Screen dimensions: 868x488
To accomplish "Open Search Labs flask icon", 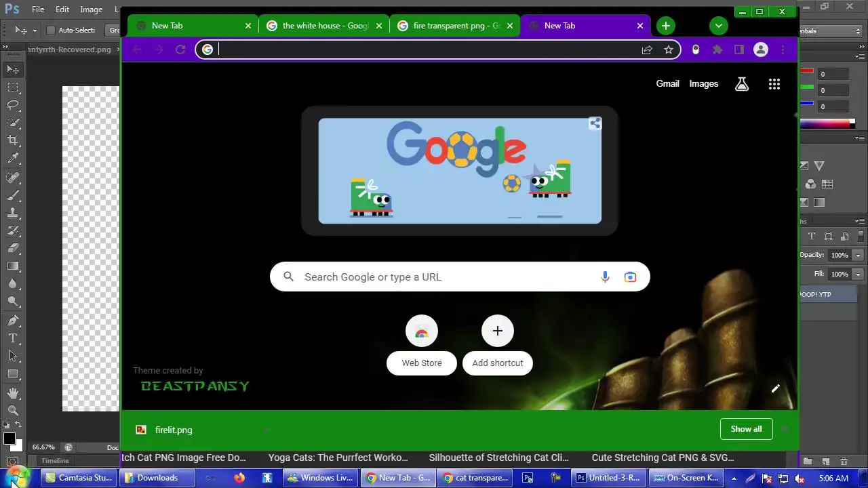I will pos(742,84).
